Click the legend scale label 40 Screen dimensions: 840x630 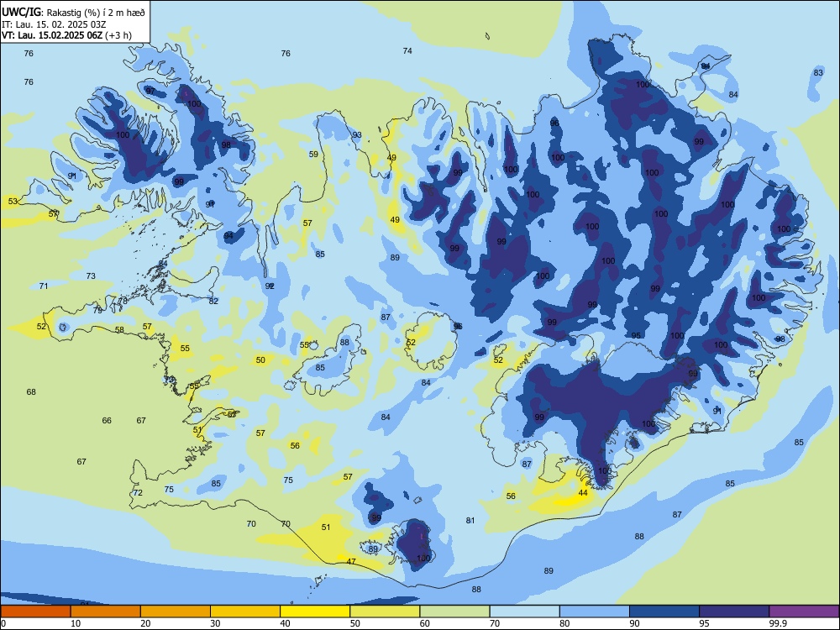coord(285,623)
